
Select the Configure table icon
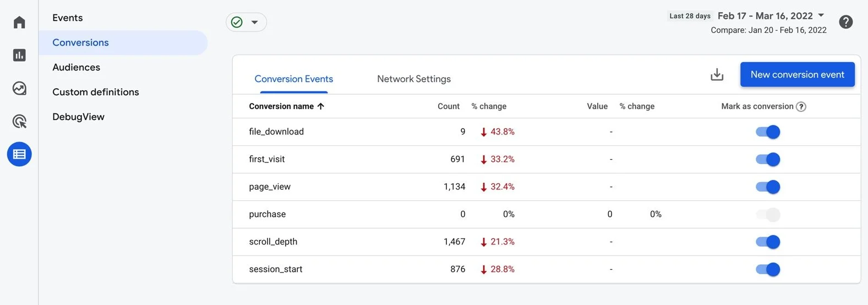point(19,154)
